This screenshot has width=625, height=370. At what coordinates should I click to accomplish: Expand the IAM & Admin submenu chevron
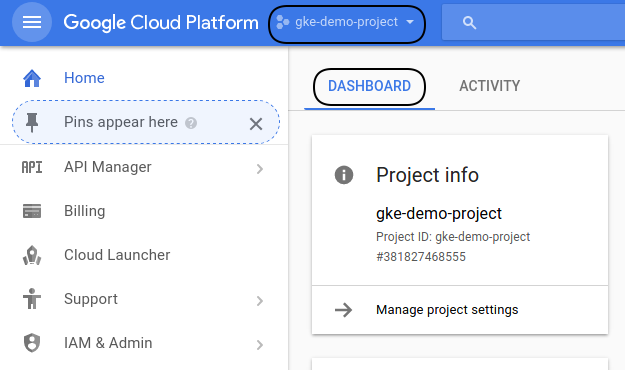point(260,344)
